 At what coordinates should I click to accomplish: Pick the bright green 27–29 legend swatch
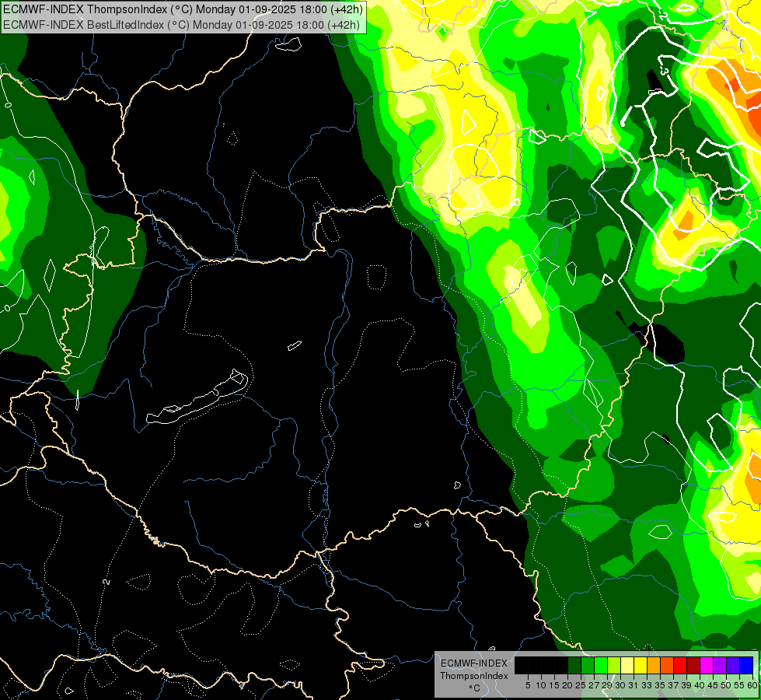click(601, 665)
